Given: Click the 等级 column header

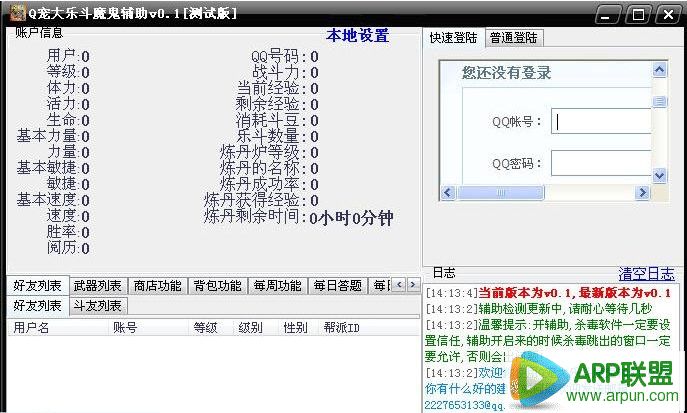Looking at the screenshot, I should click(211, 328).
